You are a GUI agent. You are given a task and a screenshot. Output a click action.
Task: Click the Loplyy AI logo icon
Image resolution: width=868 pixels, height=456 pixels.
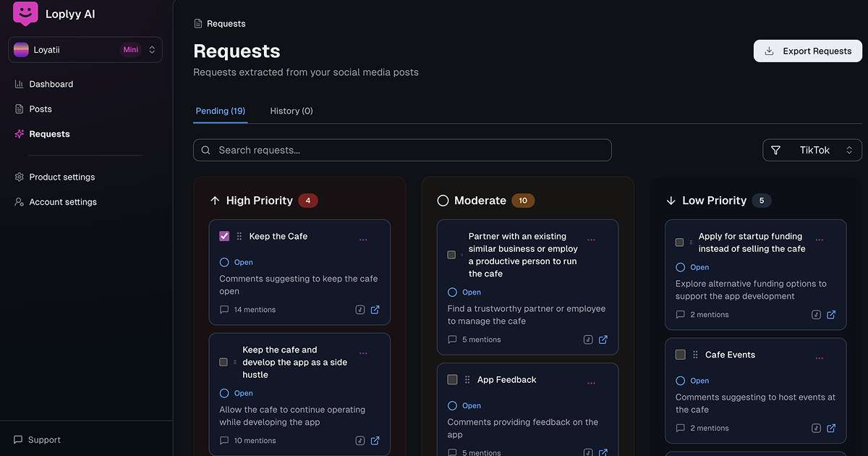25,14
